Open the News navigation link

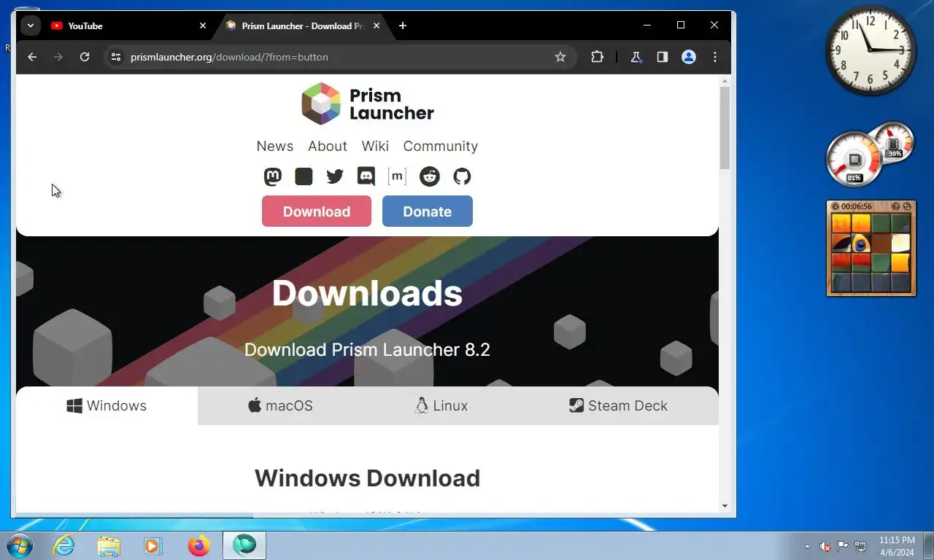pos(275,146)
